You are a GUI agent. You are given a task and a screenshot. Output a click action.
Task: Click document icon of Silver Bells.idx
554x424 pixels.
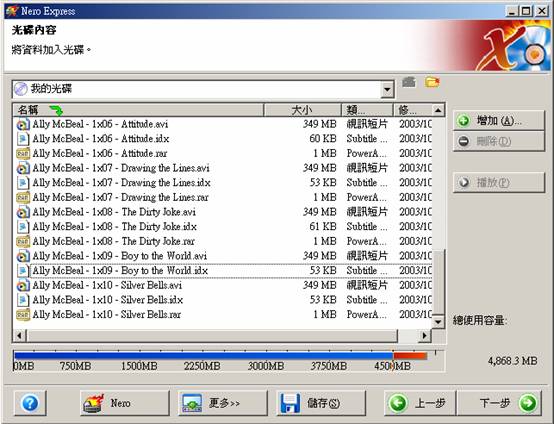pos(23,300)
